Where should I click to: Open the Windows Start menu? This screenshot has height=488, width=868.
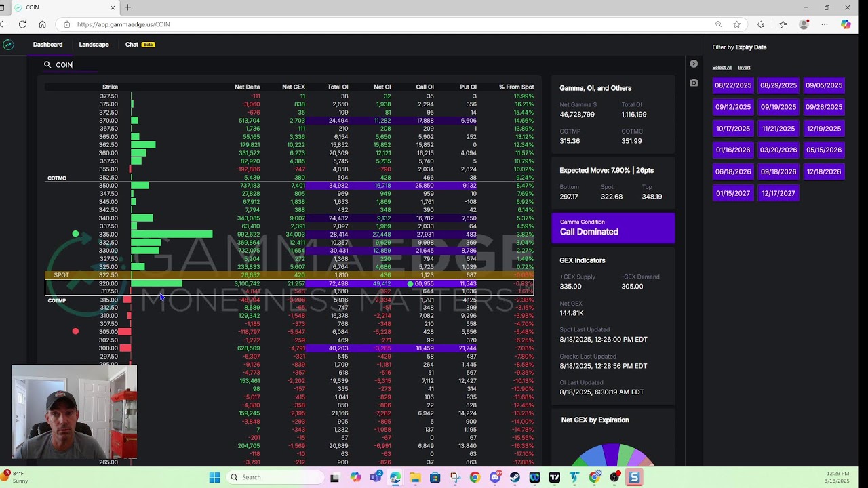click(x=214, y=477)
